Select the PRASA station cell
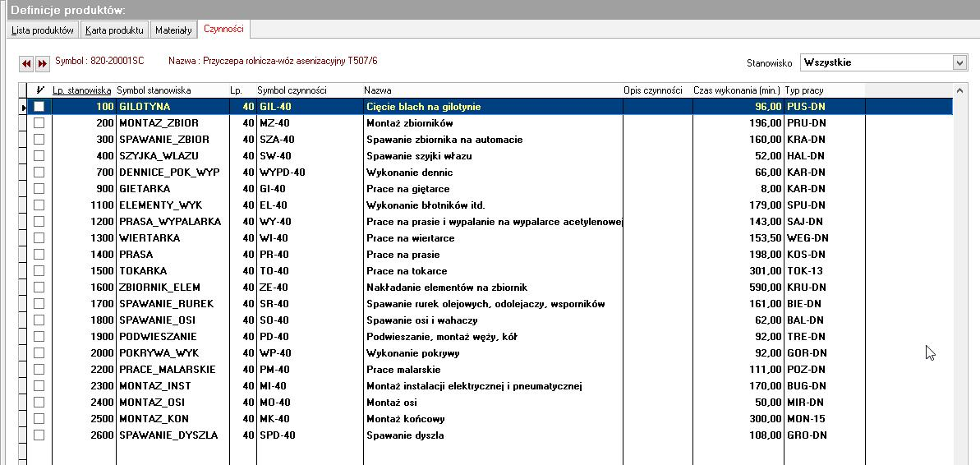Screen dimensions: 980x465 click(173, 255)
